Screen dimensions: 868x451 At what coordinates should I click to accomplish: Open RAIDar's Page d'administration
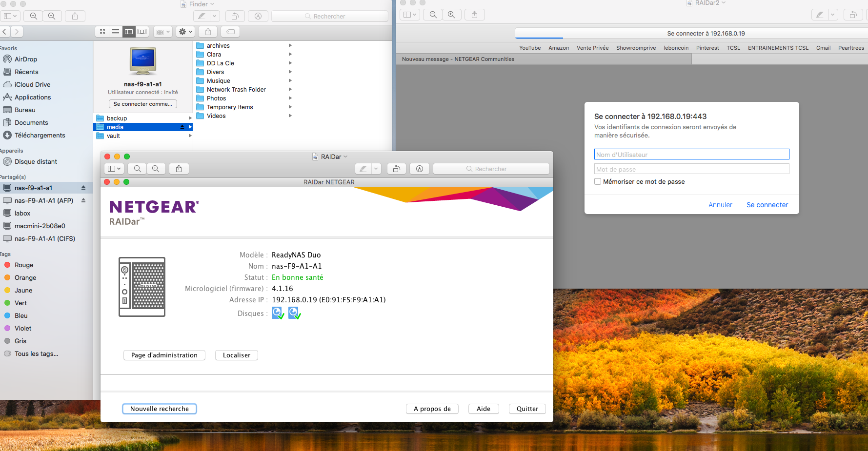(x=164, y=355)
